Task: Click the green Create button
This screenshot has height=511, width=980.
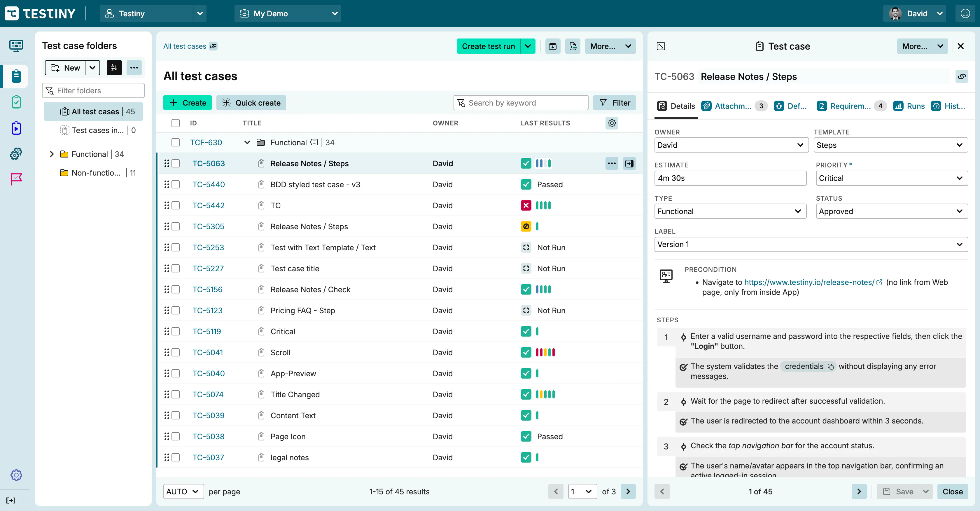Action: point(187,103)
